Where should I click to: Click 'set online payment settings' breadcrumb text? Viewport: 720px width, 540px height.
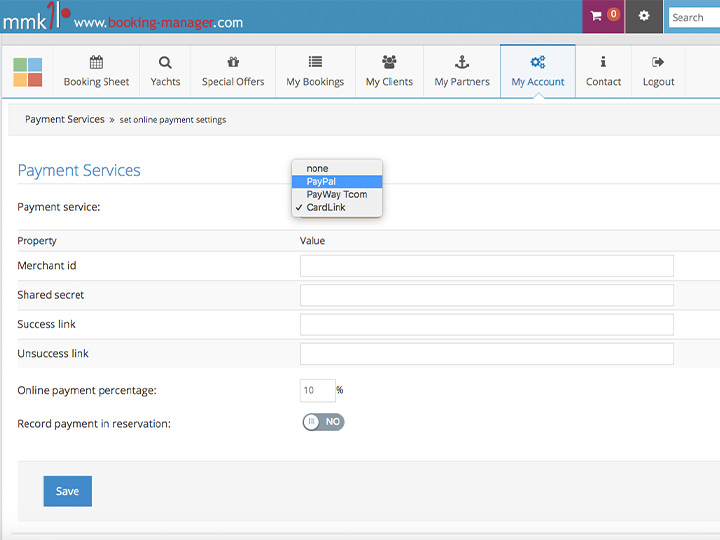173,120
